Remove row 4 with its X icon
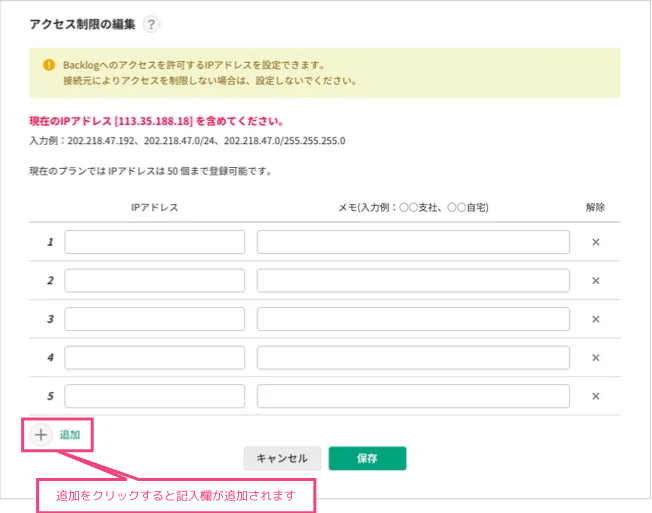The width and height of the screenshot is (652, 513). tap(595, 358)
